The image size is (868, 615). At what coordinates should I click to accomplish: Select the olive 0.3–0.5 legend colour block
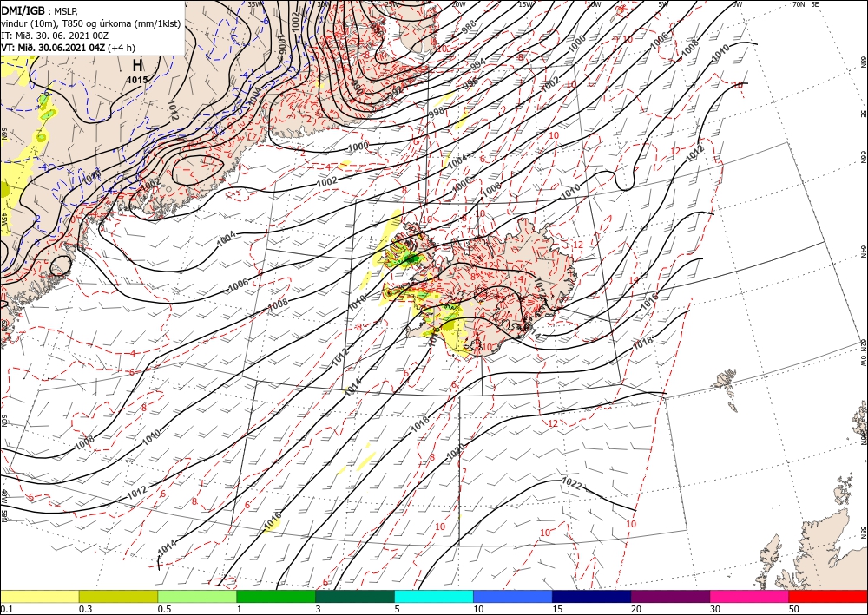(x=118, y=596)
